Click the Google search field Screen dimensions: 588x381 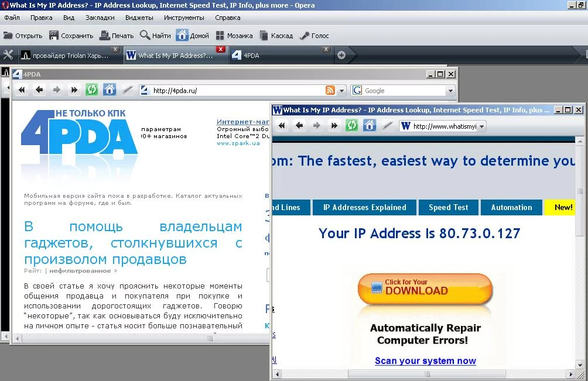click(x=405, y=91)
